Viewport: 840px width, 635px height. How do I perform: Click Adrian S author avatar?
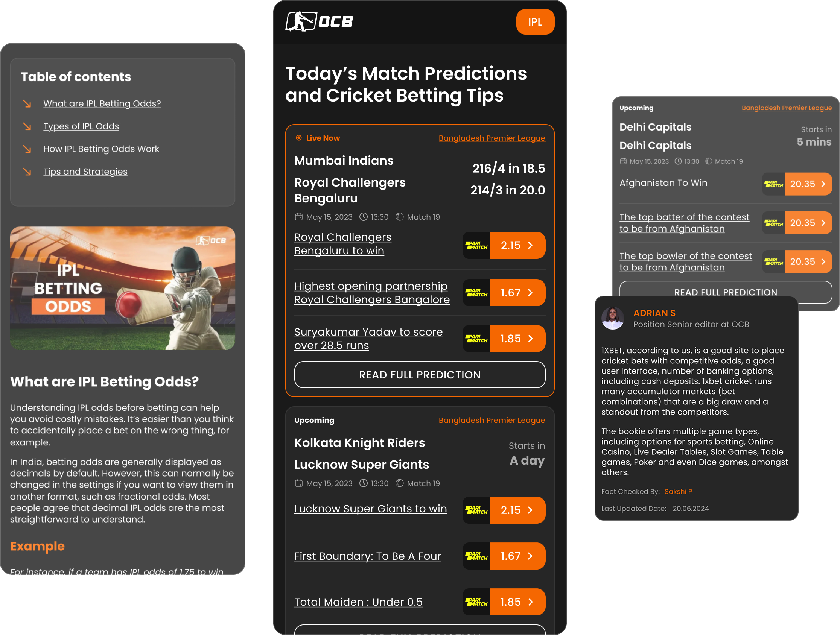(613, 318)
